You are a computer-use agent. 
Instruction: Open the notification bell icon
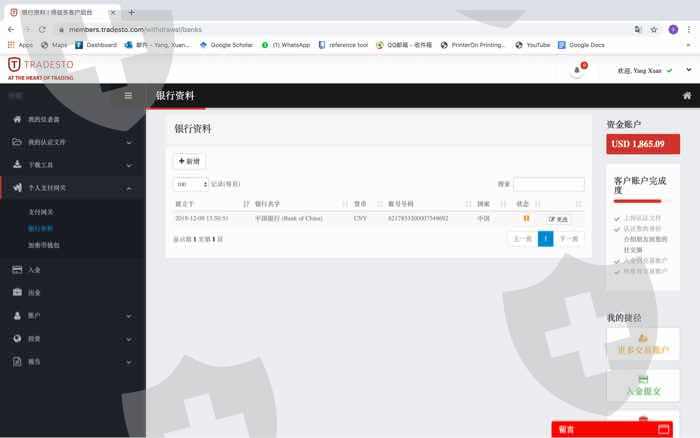pos(577,70)
